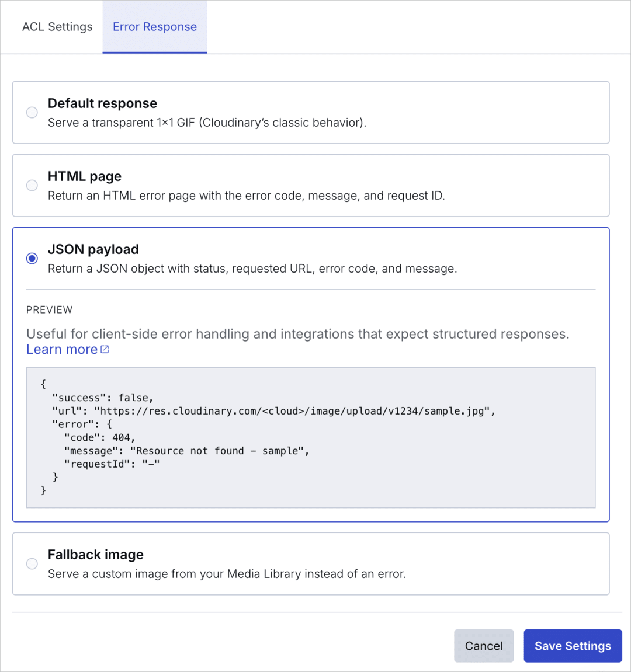The height and width of the screenshot is (672, 631).
Task: Click the "message": "Resource not found" line
Action: pyautogui.click(x=186, y=451)
